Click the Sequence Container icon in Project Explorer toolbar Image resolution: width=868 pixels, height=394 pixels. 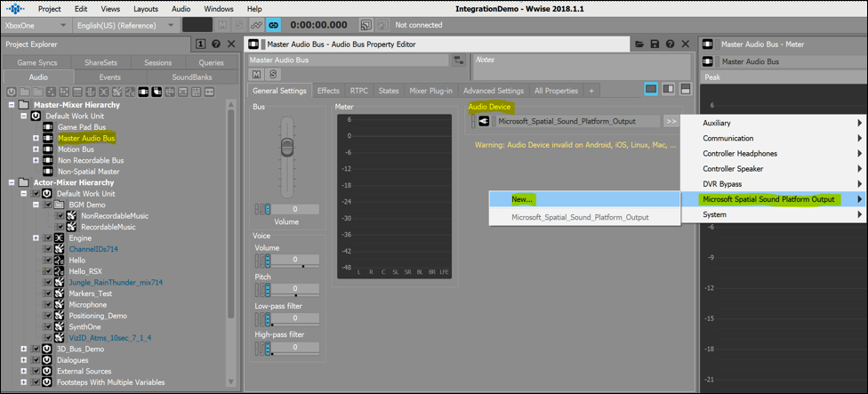77,92
